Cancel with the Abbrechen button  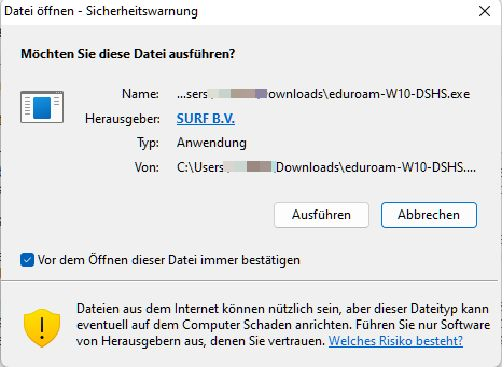429,215
